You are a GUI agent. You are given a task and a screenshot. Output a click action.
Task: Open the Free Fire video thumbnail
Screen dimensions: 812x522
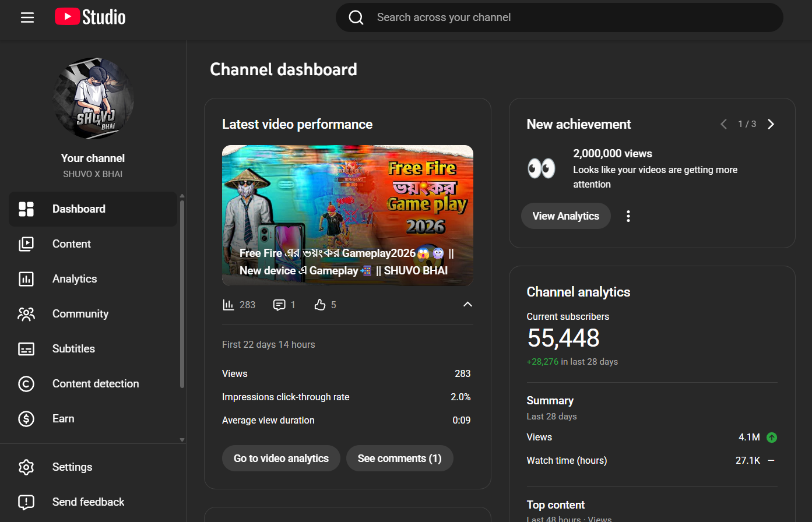pyautogui.click(x=347, y=215)
